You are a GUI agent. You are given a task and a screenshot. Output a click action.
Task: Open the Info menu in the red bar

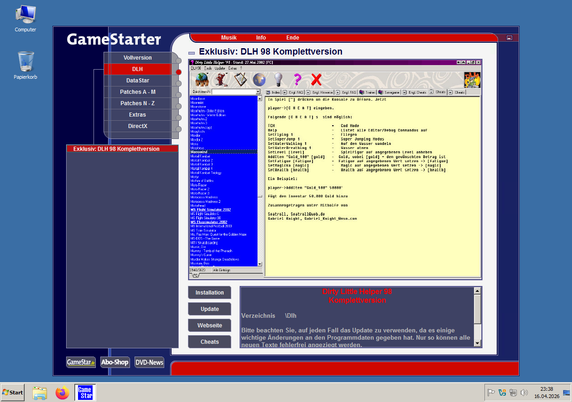point(260,38)
